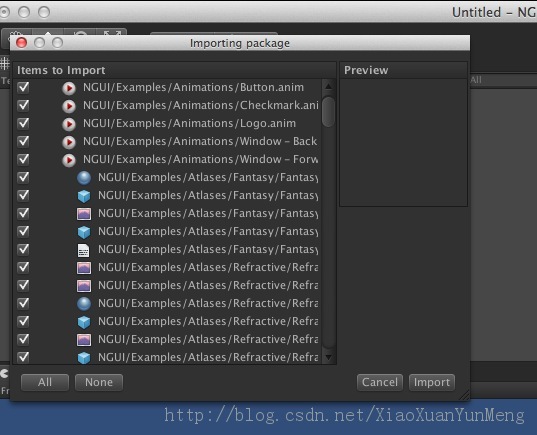The width and height of the screenshot is (537, 435).
Task: Click the sphere material icon in Refractive atlas rows
Action: pyautogui.click(x=84, y=304)
